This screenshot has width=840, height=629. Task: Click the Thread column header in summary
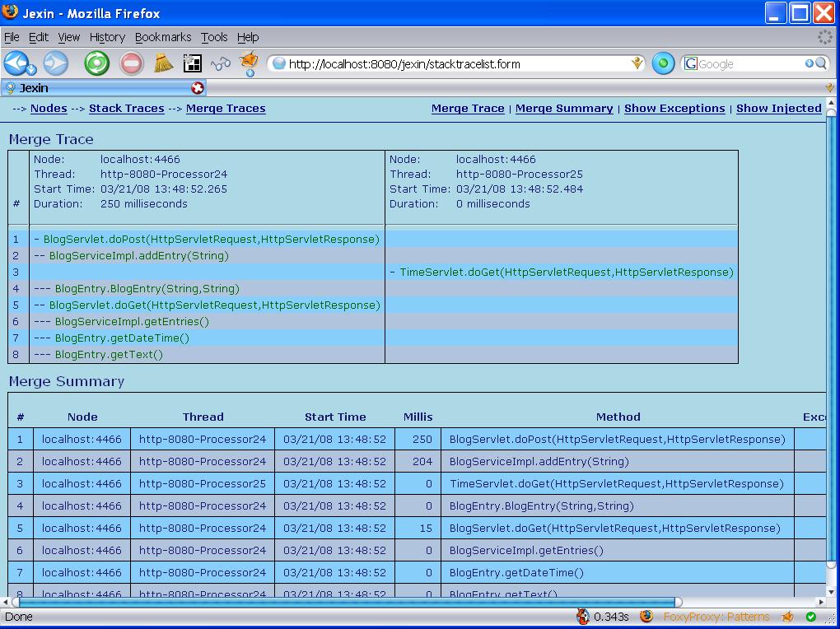click(x=203, y=417)
